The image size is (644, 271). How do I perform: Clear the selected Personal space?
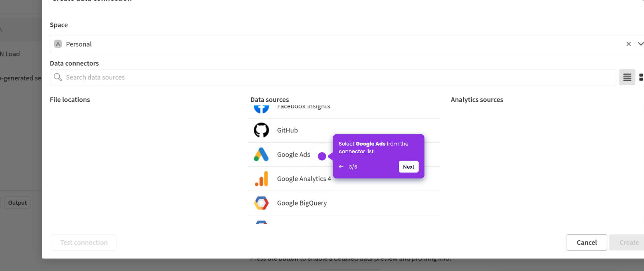[629, 44]
